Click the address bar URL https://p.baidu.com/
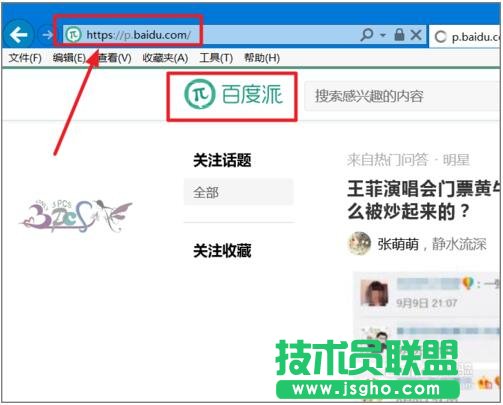The width and height of the screenshot is (503, 405). 138,35
